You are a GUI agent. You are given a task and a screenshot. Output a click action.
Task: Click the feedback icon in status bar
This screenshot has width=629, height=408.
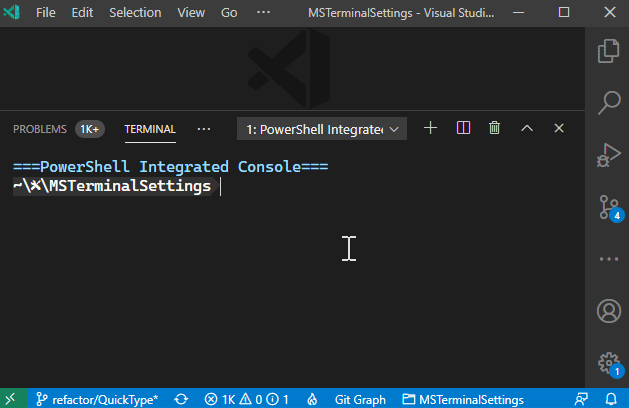pyautogui.click(x=581, y=400)
